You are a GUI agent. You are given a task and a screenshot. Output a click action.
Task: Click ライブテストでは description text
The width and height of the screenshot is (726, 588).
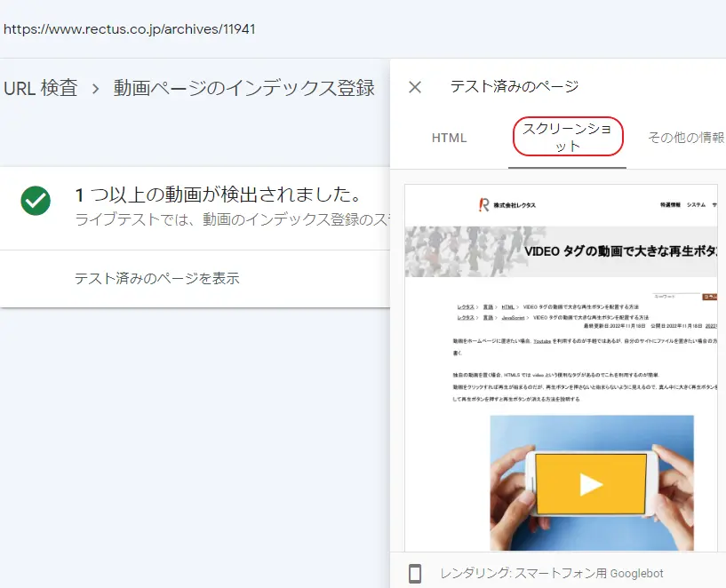click(232, 219)
